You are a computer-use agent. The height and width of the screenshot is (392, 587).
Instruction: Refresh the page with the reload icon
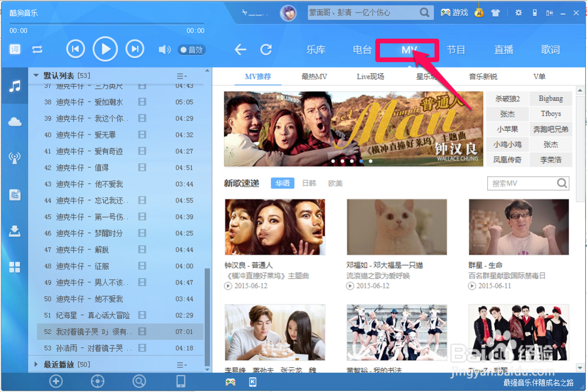[266, 49]
